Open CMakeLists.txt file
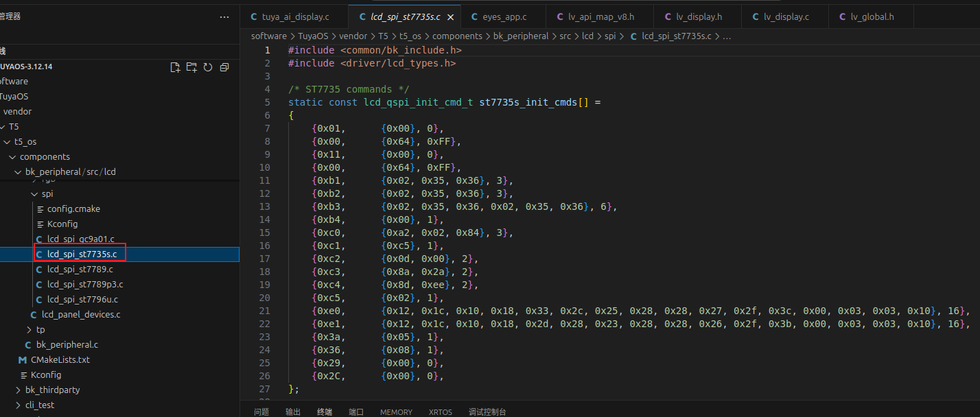This screenshot has width=980, height=417. click(x=60, y=360)
